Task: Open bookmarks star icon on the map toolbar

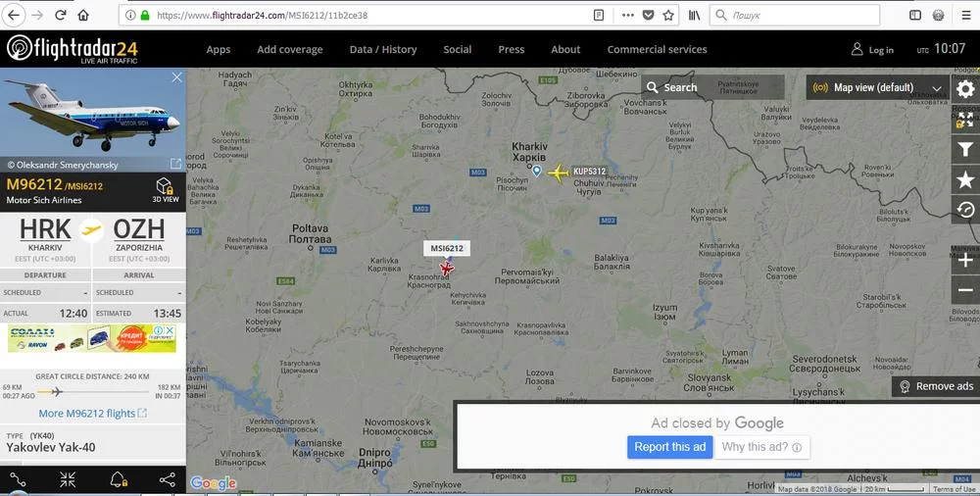Action: point(965,180)
